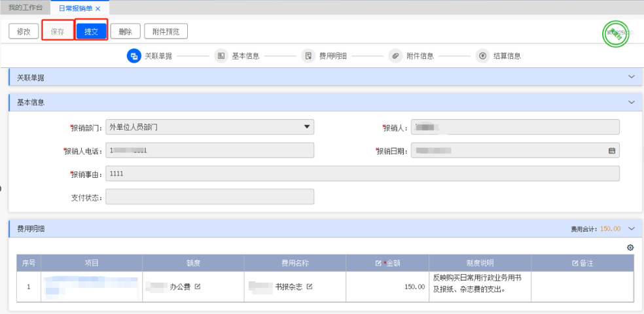644x314 pixels.
Task: Open table settings gear icon
Action: point(630,247)
